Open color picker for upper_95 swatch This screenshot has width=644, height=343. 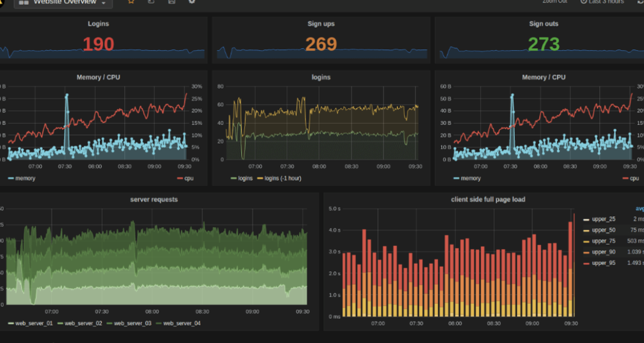click(x=586, y=263)
